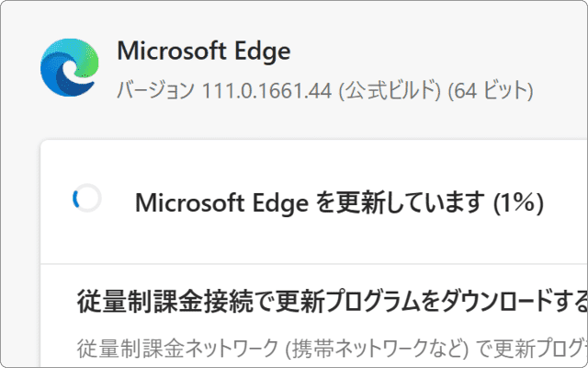Click the (1%) update percentage
Viewport: 588px width, 368px height.
pyautogui.click(x=518, y=202)
